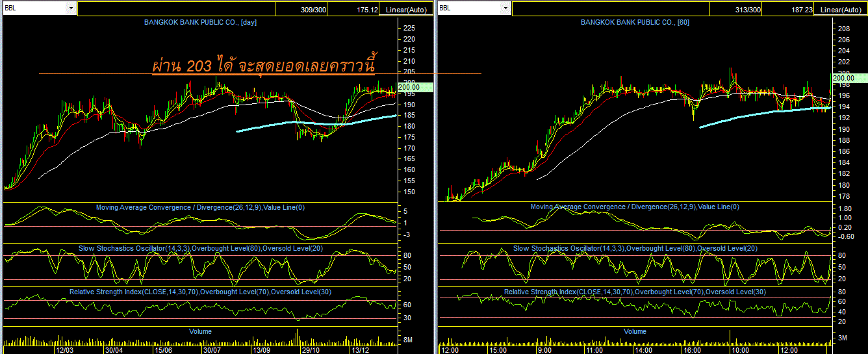Click the 13/12 date on the time axis
Viewport: 868px width, 354px height.
[360, 350]
